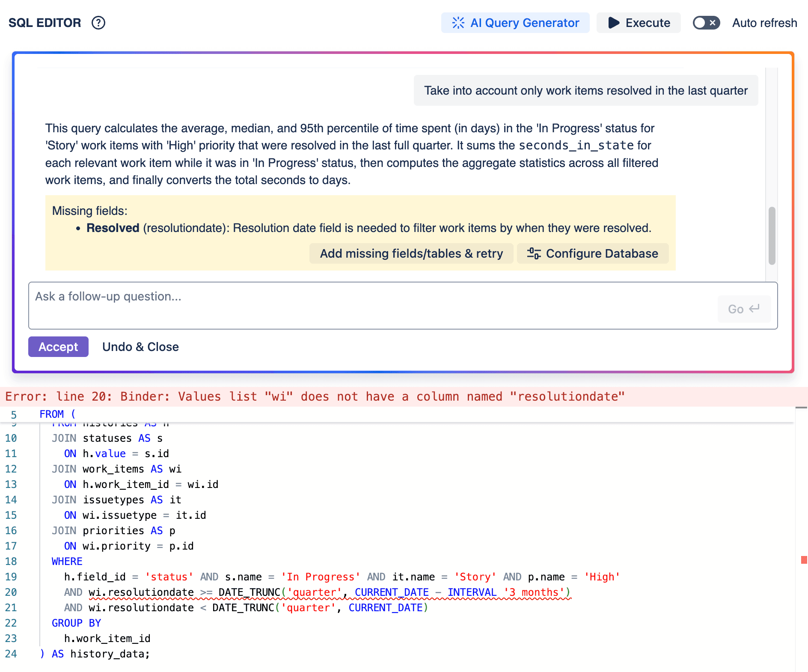Click the 'In Progress' string on line 19
The image size is (808, 672).
(321, 577)
